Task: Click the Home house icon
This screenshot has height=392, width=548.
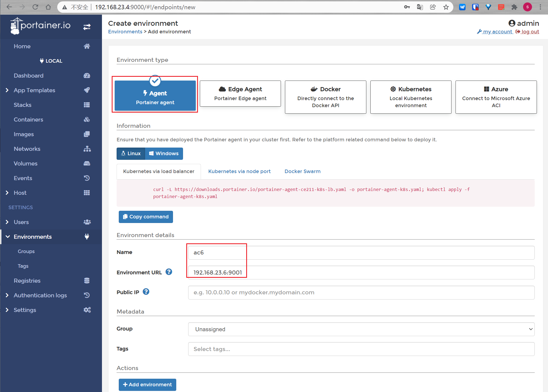Action: (x=87, y=46)
